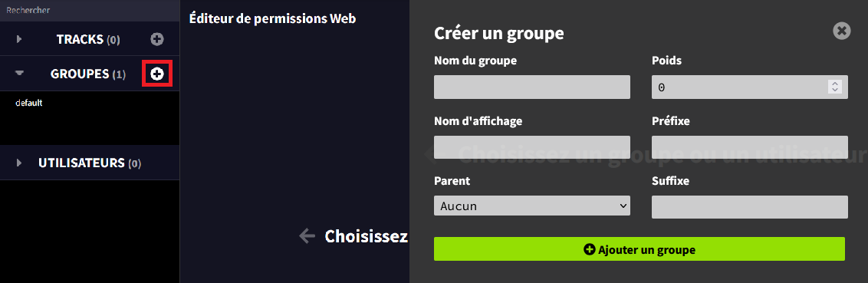
Task: Click the green Ajouter un groupe button
Action: tap(639, 249)
